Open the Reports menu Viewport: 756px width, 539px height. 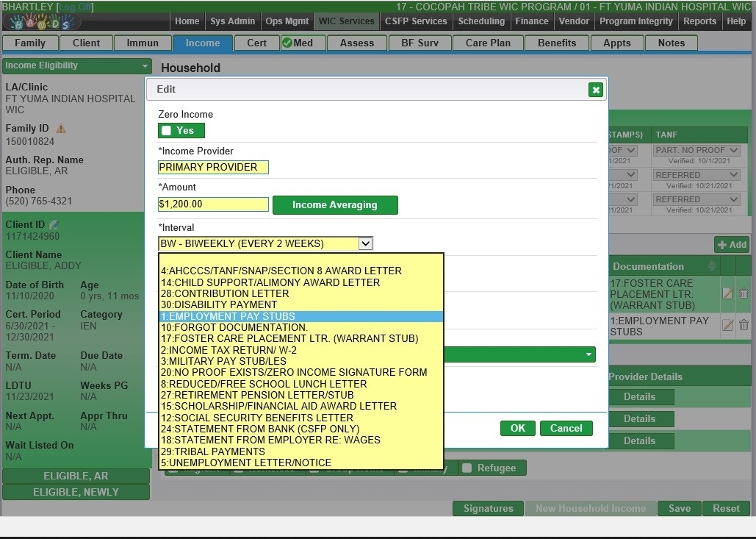pyautogui.click(x=699, y=21)
